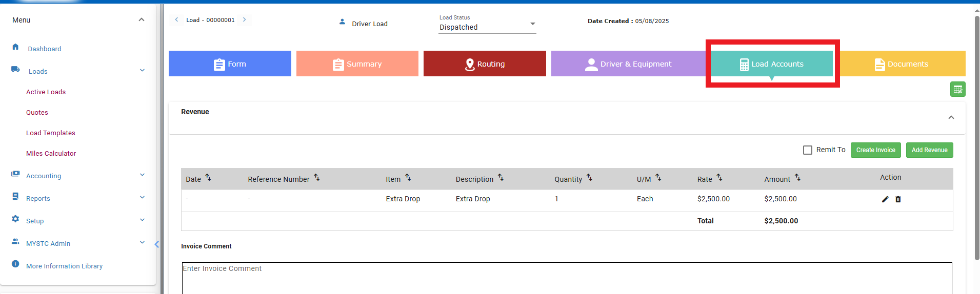Go to next load using right arrow
980x294 pixels.
point(245,19)
